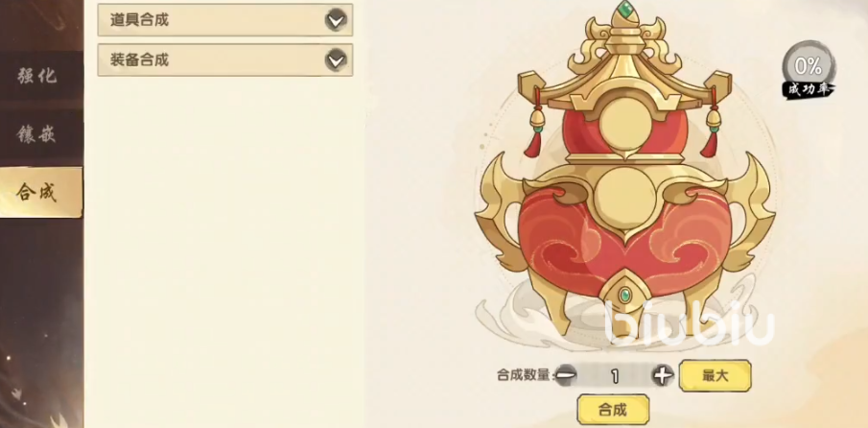The width and height of the screenshot is (868, 428).
Task: Click the 最大 button
Action: pyautogui.click(x=716, y=375)
